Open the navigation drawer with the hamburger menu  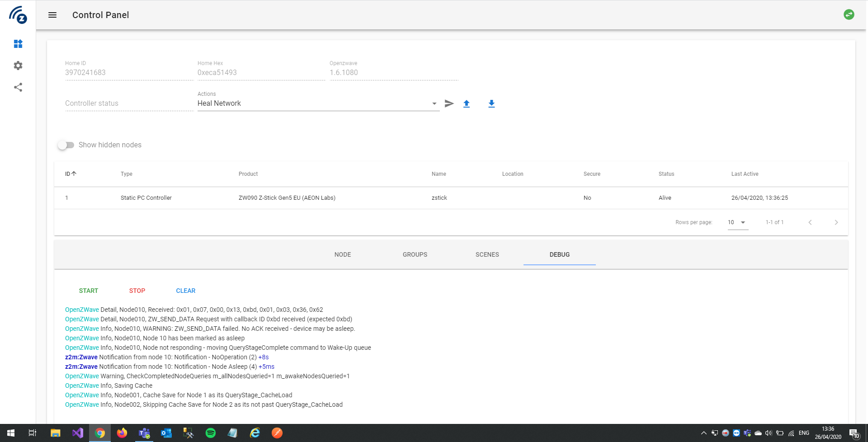point(52,15)
